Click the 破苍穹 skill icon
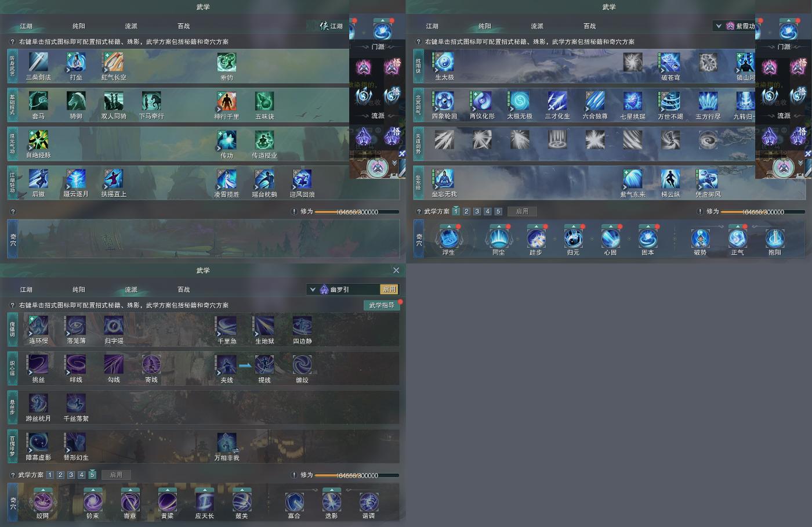Screen dimensions: 812x527 (x=670, y=63)
